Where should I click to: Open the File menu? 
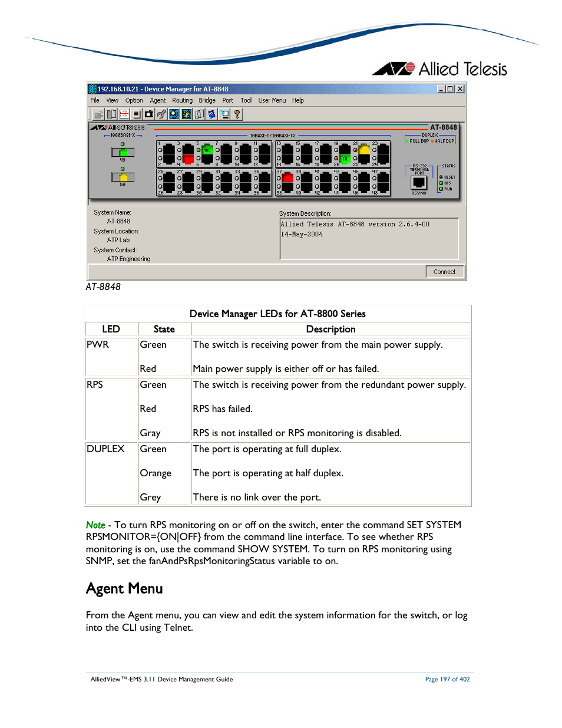pyautogui.click(x=95, y=101)
